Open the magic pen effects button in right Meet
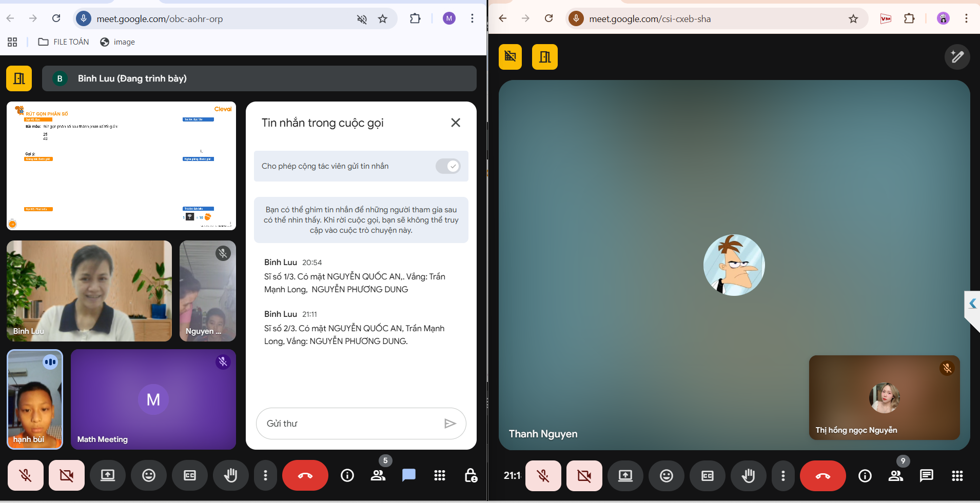This screenshot has height=503, width=980. pyautogui.click(x=957, y=56)
